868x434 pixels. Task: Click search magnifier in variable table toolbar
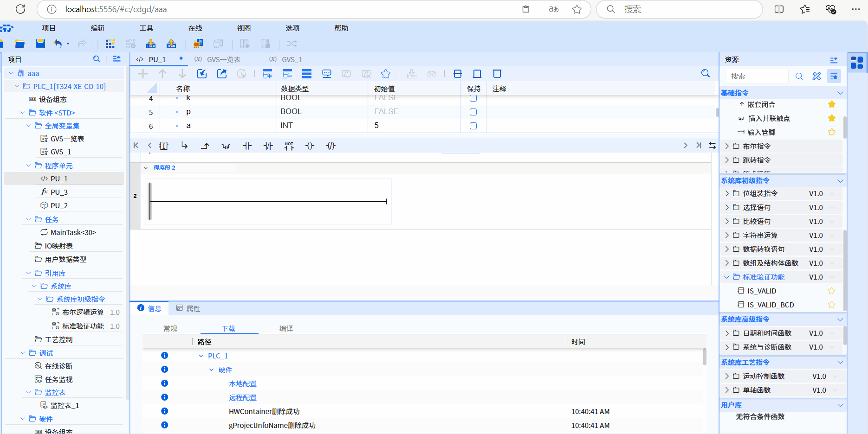pos(706,74)
